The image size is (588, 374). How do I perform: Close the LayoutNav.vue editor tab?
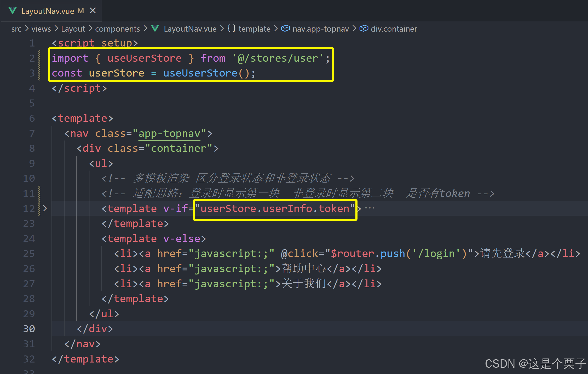pos(93,11)
